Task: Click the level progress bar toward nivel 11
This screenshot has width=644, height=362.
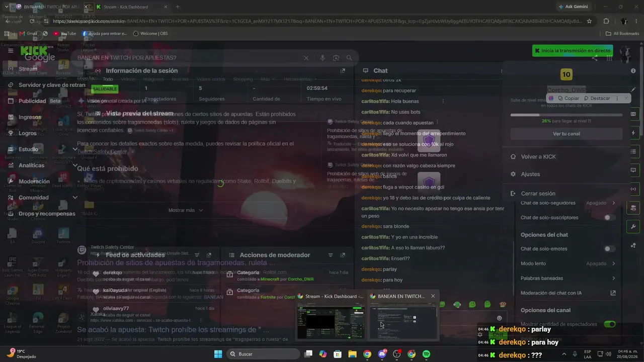Action: tap(567, 115)
